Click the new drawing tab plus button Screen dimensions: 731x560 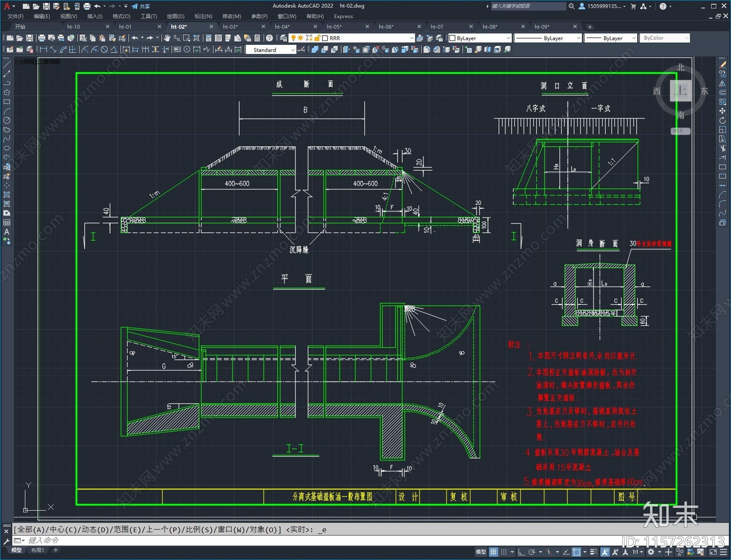pos(590,26)
